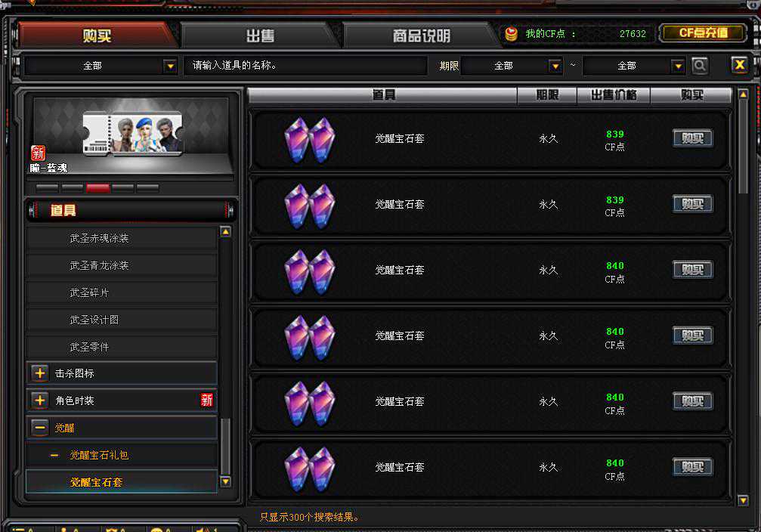761x532 pixels.
Task: Click the item list scrollbar down arrow
Action: point(743,500)
